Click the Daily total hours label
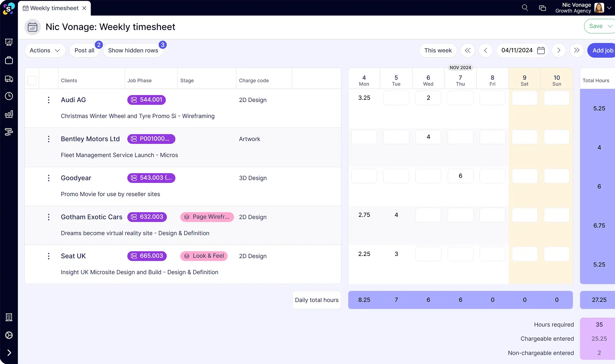 click(x=317, y=300)
